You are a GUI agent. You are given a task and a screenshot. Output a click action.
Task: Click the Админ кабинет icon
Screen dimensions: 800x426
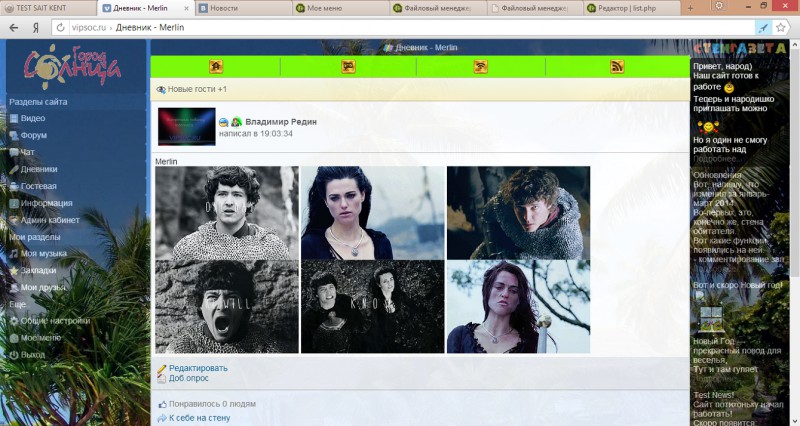14,220
